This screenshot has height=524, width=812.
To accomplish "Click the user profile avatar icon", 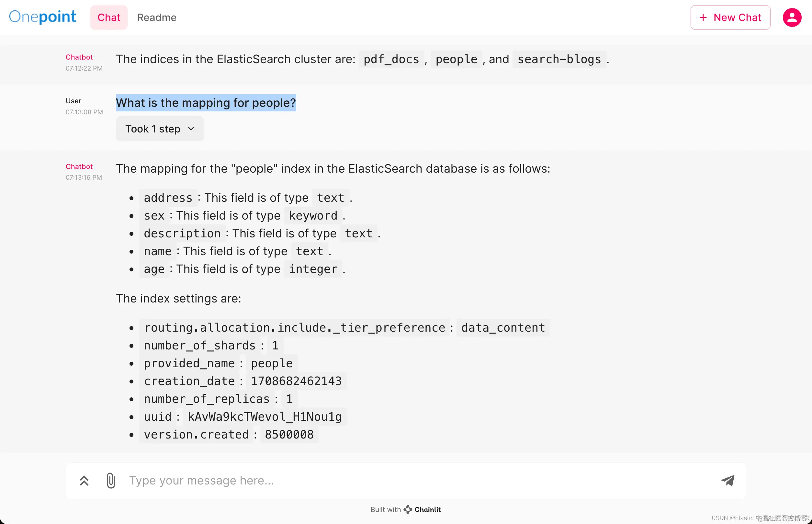I will pos(792,17).
